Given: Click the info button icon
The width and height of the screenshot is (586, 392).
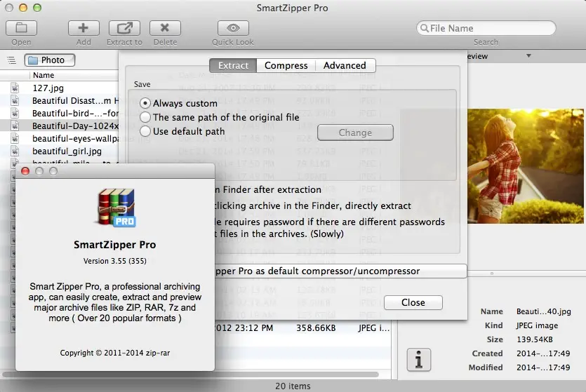Looking at the screenshot, I should tap(418, 360).
